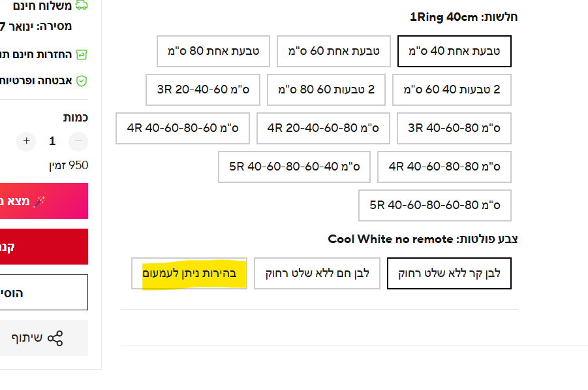Screen dimensions: 588x390
Task: Pick the '2 טבעות 40 60 ס"מ' option
Action: click(452, 90)
